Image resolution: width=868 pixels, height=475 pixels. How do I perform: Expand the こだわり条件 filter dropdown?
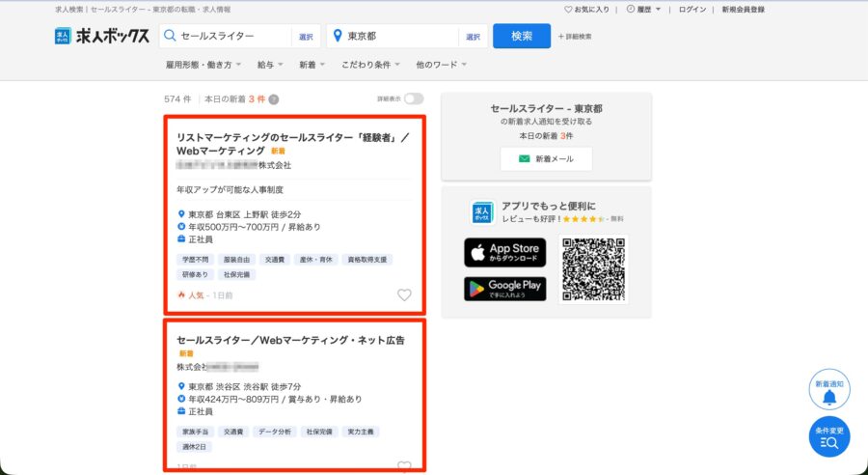pos(370,65)
